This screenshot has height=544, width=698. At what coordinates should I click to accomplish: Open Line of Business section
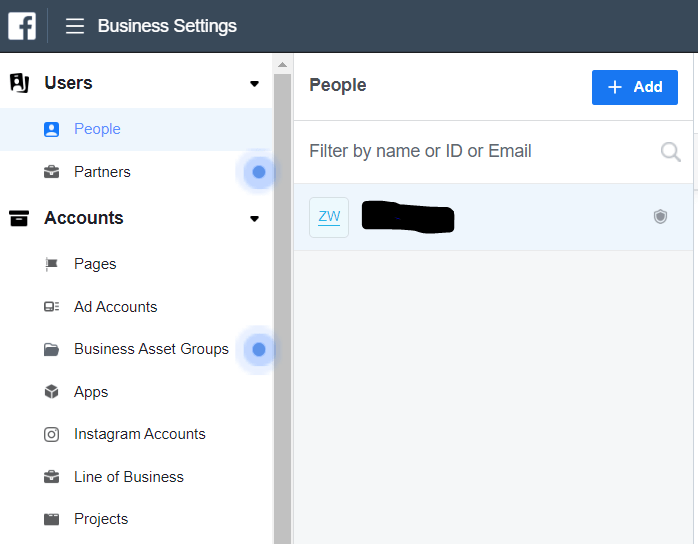click(x=136, y=477)
